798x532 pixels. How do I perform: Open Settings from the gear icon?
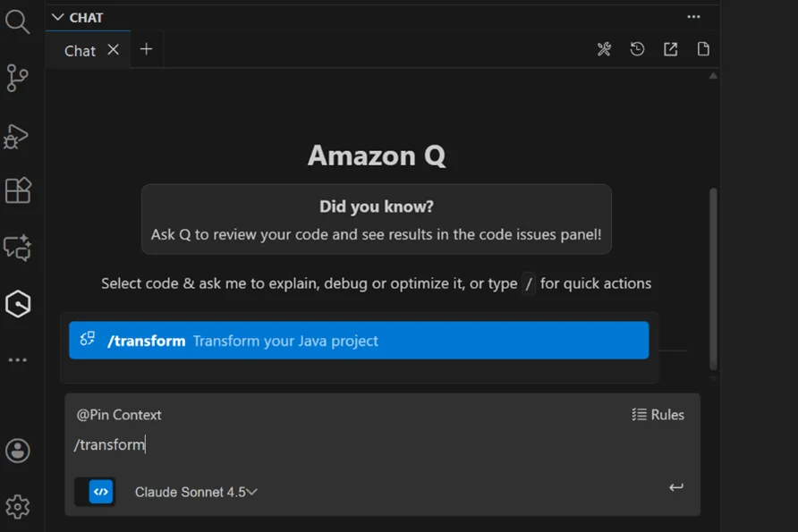point(18,505)
